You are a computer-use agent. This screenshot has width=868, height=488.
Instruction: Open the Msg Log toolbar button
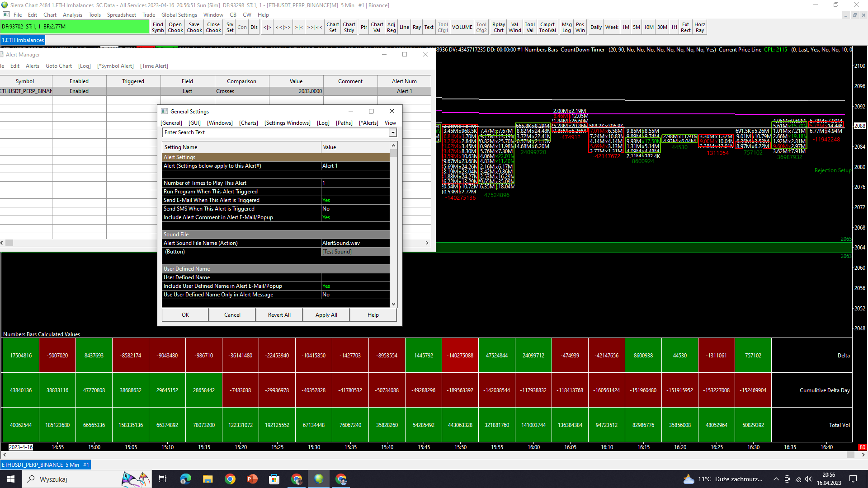point(566,27)
